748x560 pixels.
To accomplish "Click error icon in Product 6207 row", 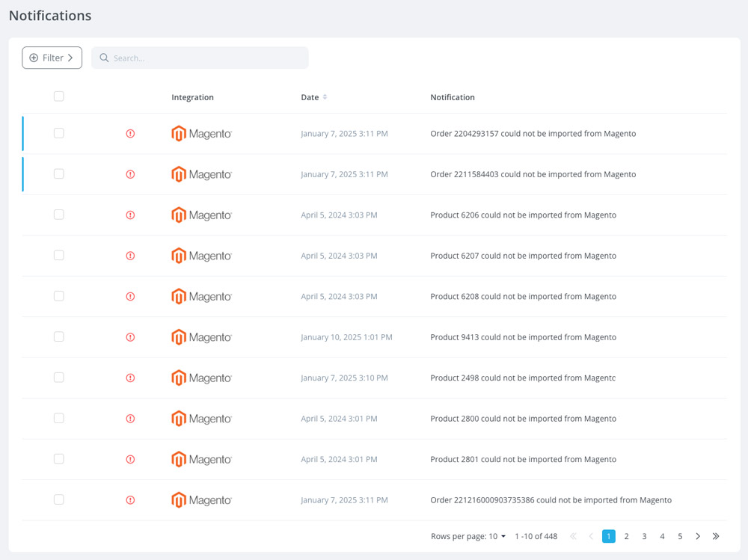I will coord(130,256).
